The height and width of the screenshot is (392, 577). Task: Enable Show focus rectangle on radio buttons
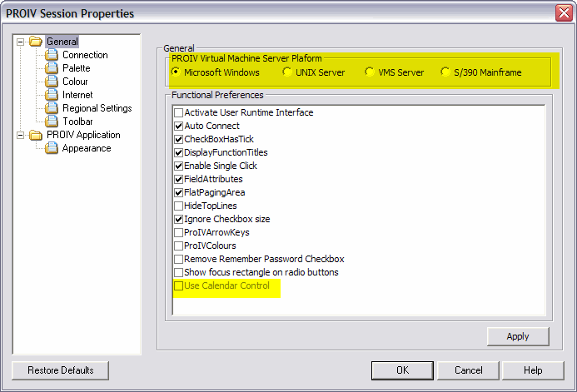(x=178, y=272)
